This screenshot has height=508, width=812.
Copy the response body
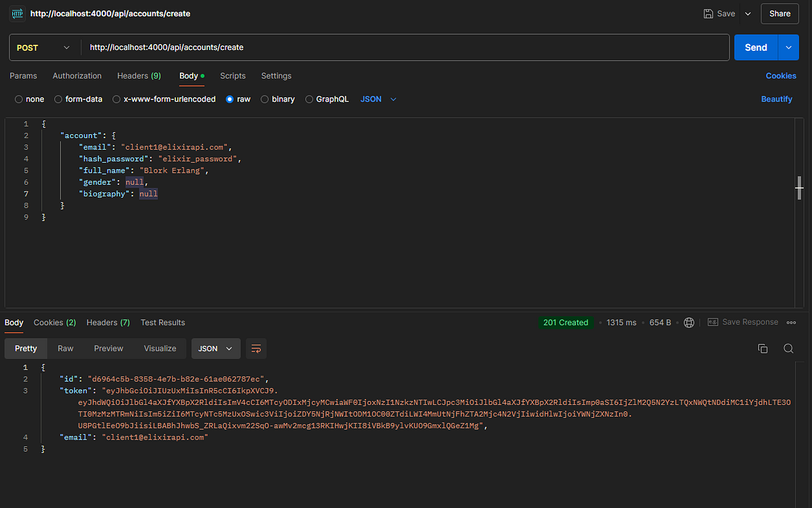click(x=763, y=348)
